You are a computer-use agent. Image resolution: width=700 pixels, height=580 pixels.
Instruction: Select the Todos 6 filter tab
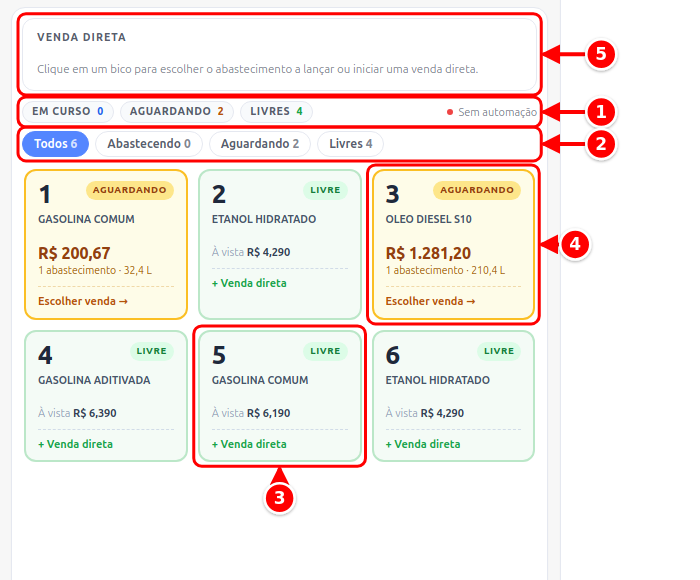(x=55, y=144)
